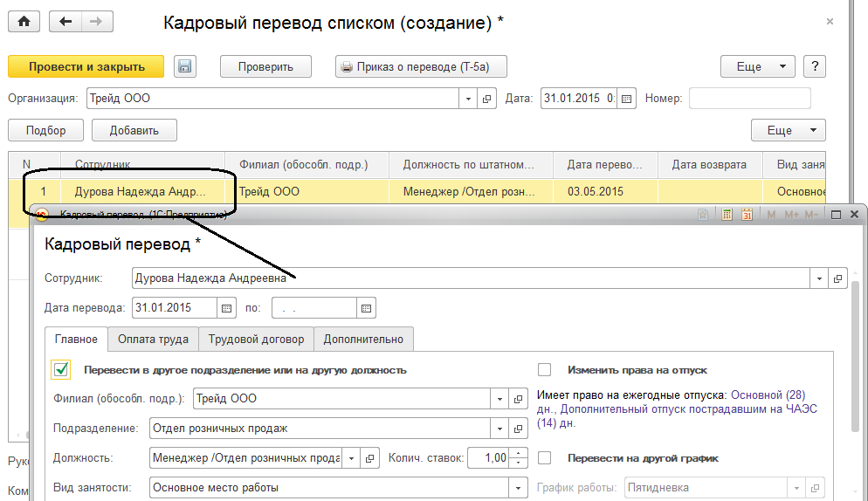Select the Менеджер /Отдел розн... table cell
The image size is (868, 501).
click(x=471, y=191)
